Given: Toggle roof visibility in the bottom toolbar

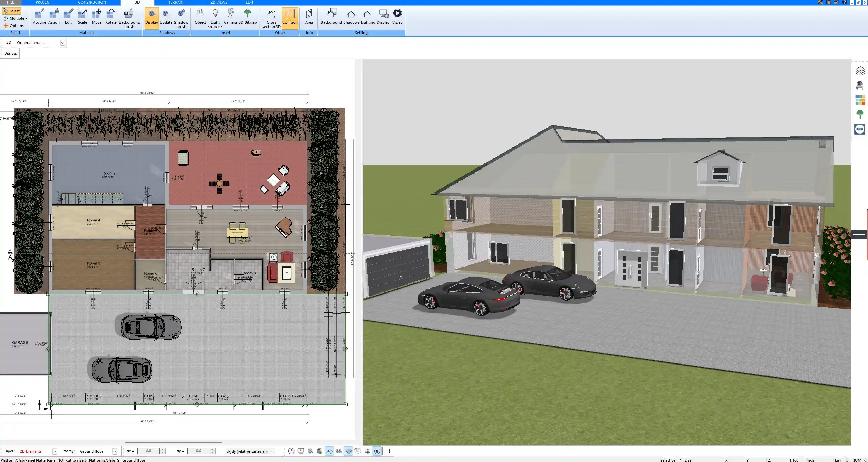Looking at the screenshot, I should tap(329, 451).
